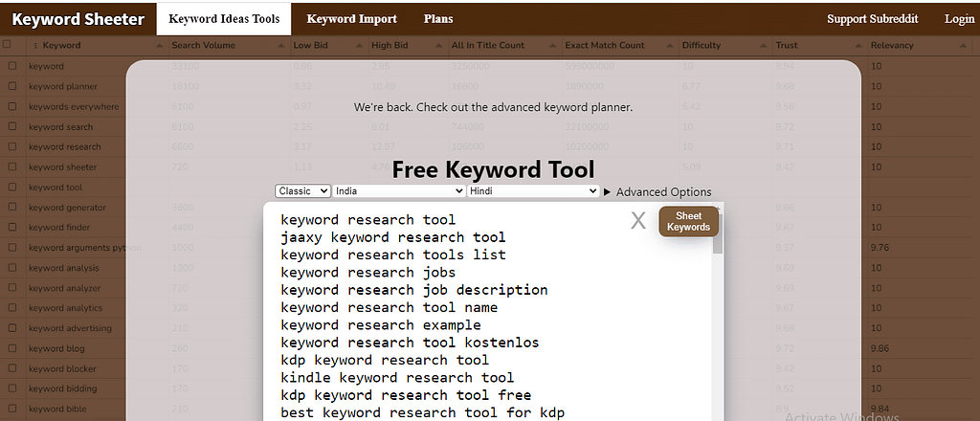Tick the checkbox for 'keyword finder' row
980x421 pixels.
[12, 228]
